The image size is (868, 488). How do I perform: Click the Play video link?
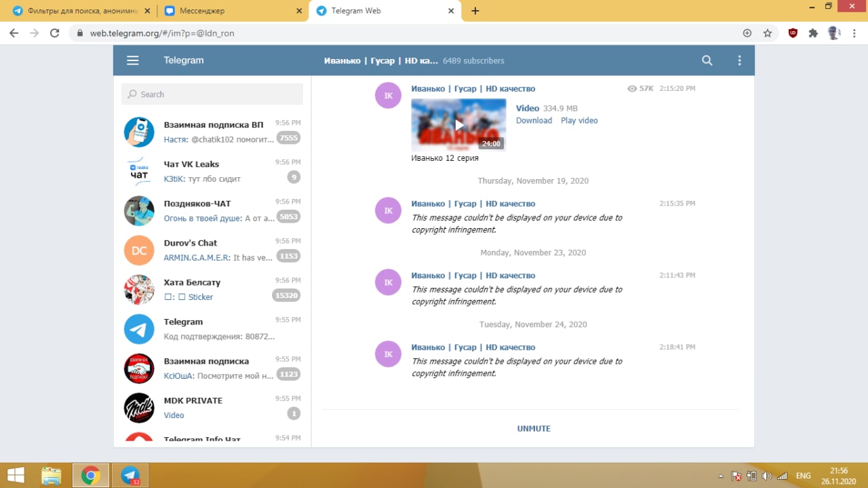click(x=579, y=121)
